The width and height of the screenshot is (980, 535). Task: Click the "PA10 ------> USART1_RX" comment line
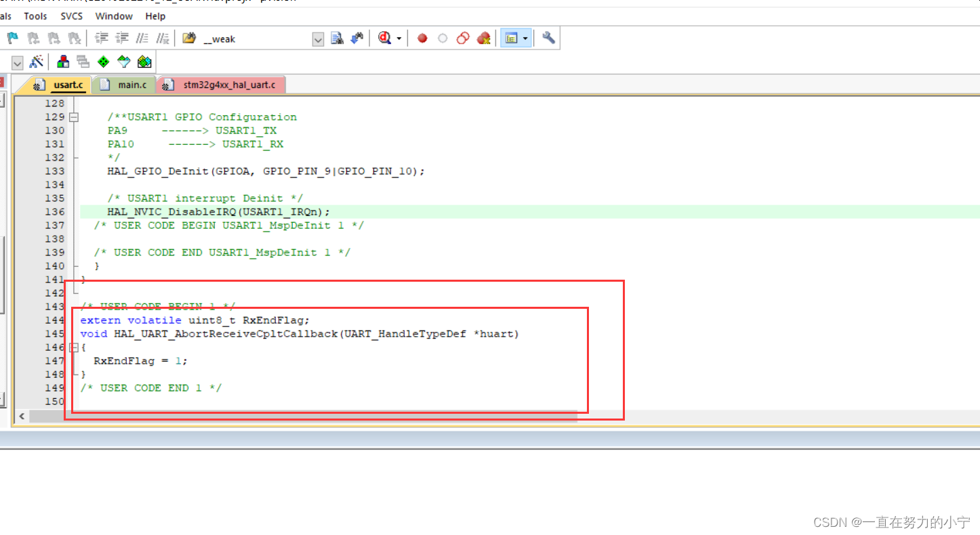(195, 144)
